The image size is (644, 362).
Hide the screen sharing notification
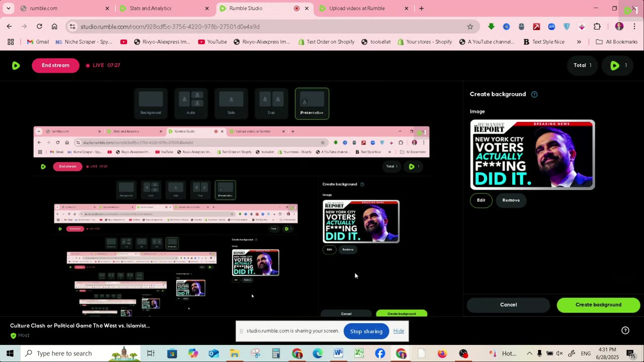tap(398, 331)
